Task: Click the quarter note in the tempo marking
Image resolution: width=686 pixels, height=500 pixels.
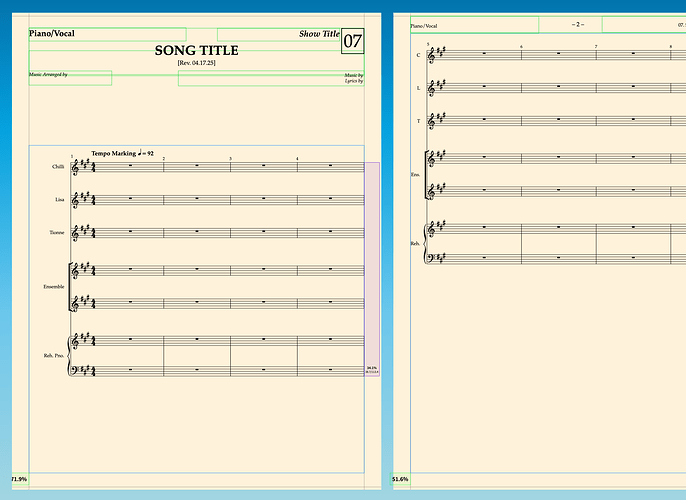Action: point(140,152)
